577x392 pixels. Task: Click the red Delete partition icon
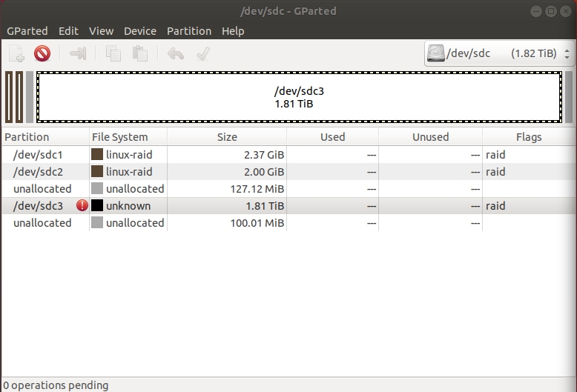42,53
